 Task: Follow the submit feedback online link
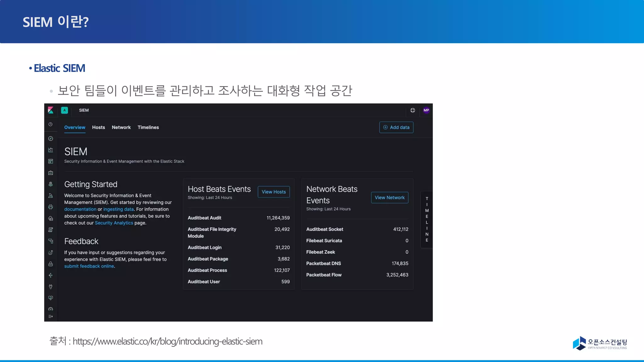tap(89, 266)
